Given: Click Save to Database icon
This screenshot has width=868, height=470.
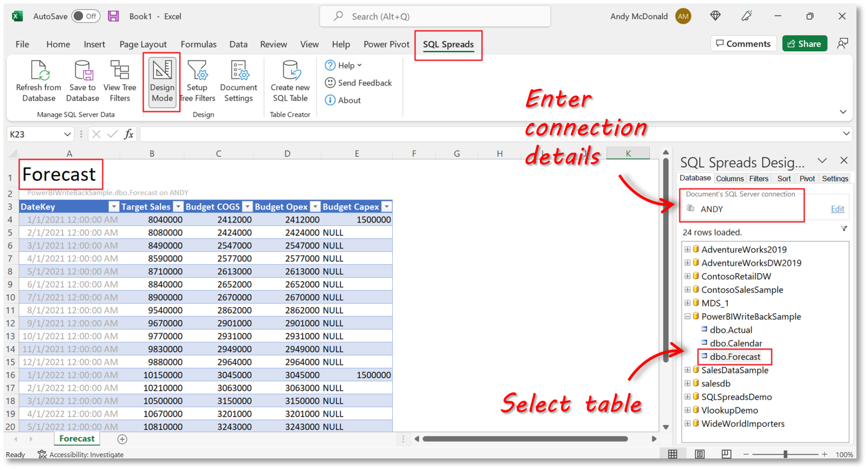Looking at the screenshot, I should [x=83, y=70].
